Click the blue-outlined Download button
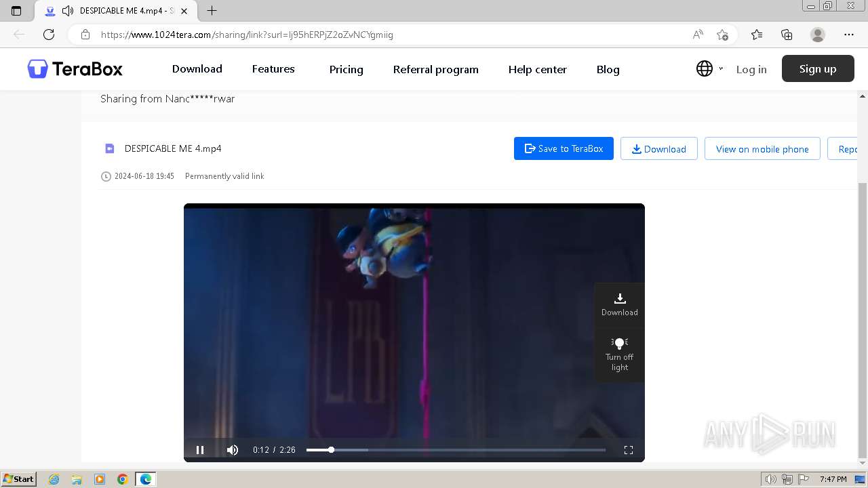868x488 pixels. [659, 148]
